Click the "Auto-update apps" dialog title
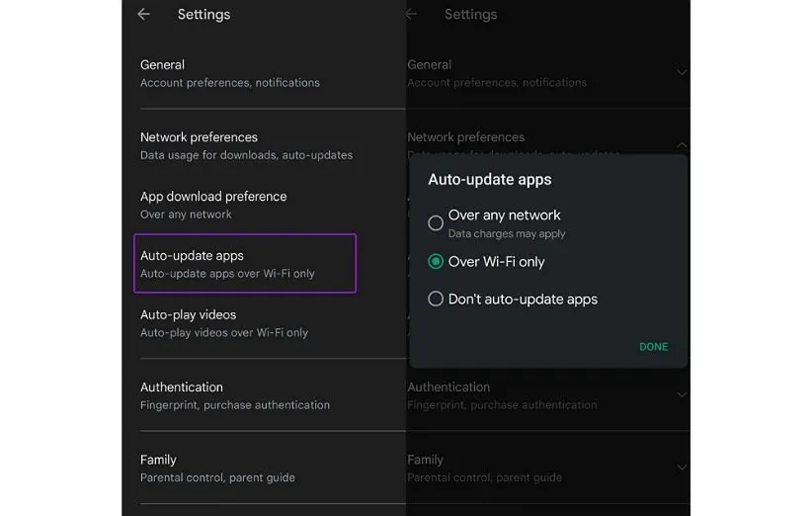Image resolution: width=812 pixels, height=516 pixels. coord(489,180)
